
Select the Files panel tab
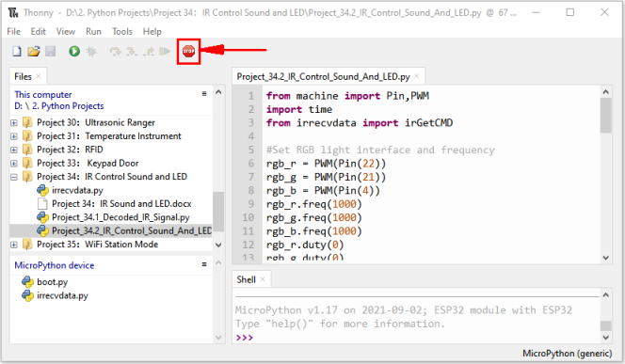point(23,76)
